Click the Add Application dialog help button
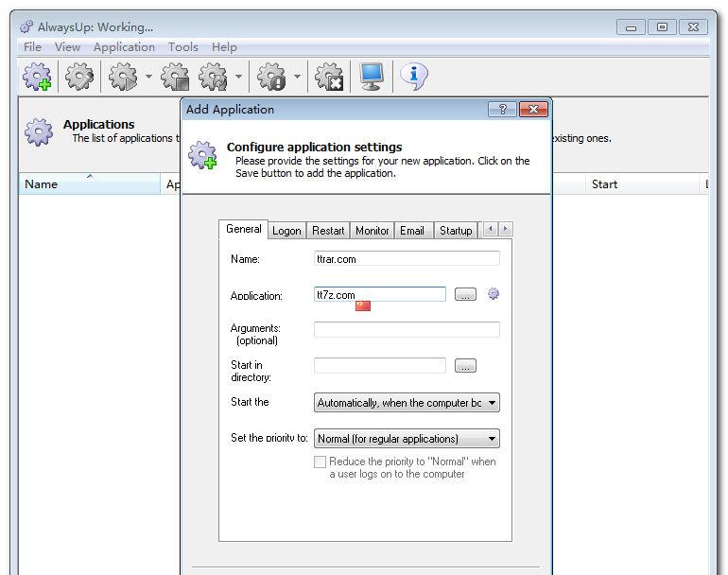 click(502, 109)
